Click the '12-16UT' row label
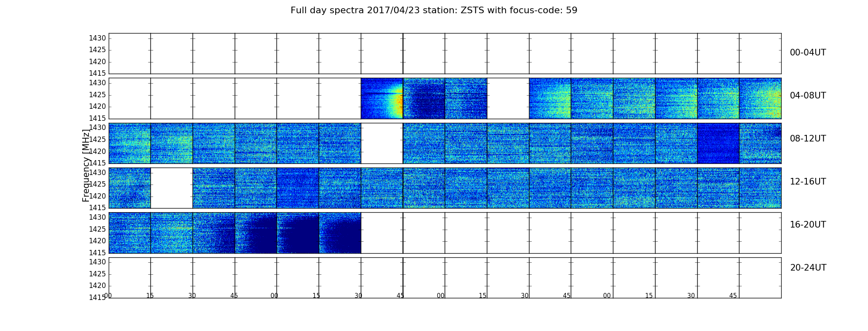Viewport: 868px width, 331px height. (808, 182)
